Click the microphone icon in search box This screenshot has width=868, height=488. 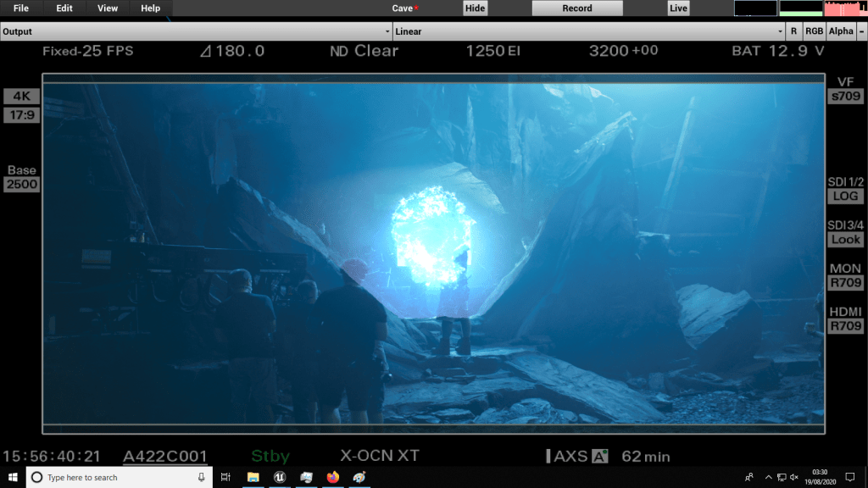click(x=200, y=478)
